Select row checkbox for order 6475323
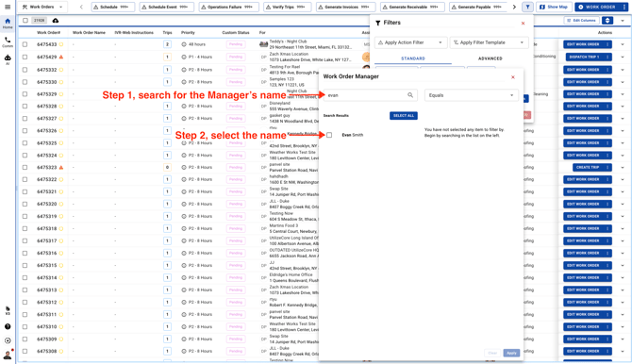 pyautogui.click(x=25, y=167)
